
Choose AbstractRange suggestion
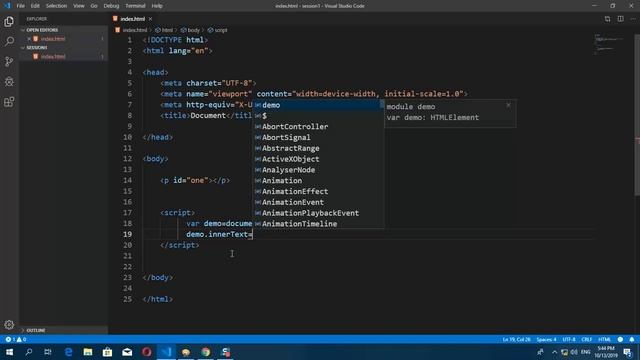[x=318, y=148]
